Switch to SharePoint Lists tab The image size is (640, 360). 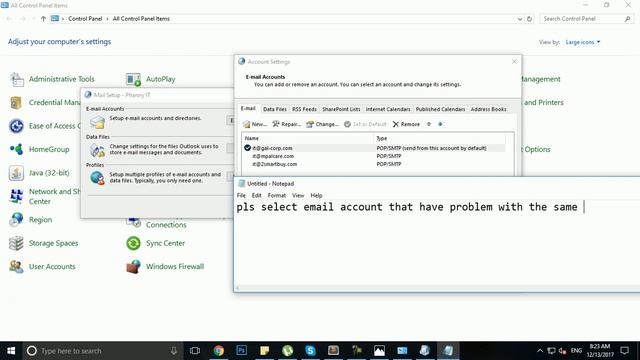pos(341,109)
